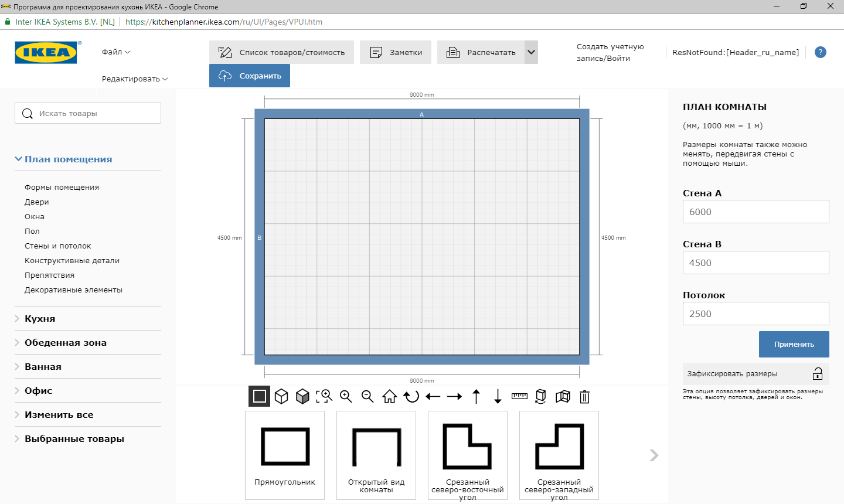Show next room shapes with right chevron
844x504 pixels.
(x=654, y=455)
